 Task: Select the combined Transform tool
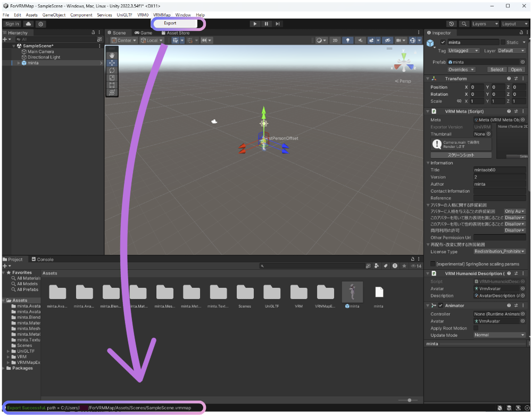112,92
